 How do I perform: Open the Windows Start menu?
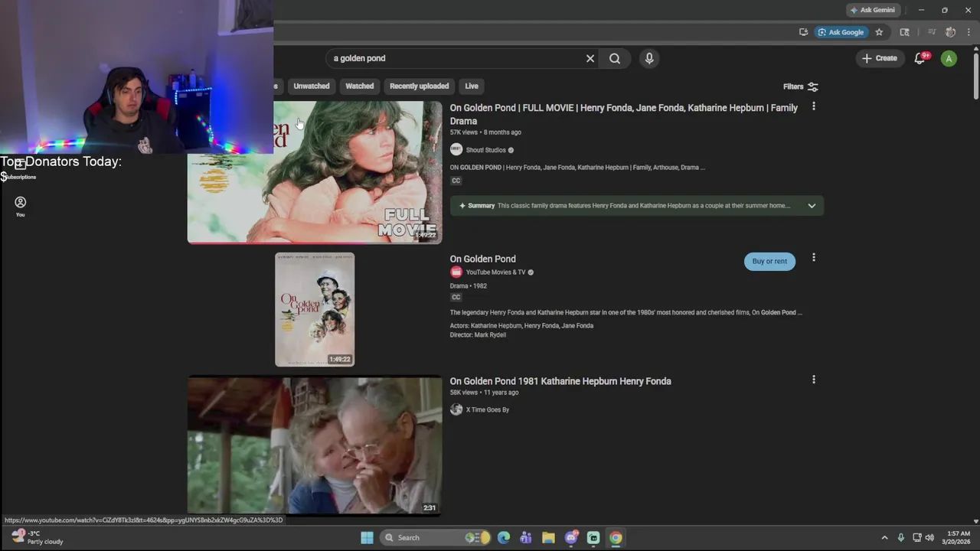(367, 537)
